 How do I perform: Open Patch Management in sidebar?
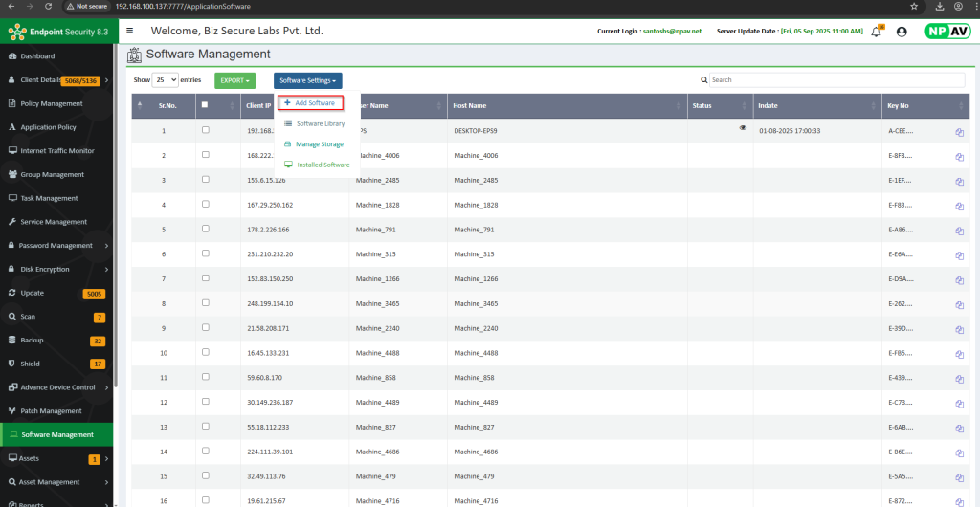click(51, 410)
